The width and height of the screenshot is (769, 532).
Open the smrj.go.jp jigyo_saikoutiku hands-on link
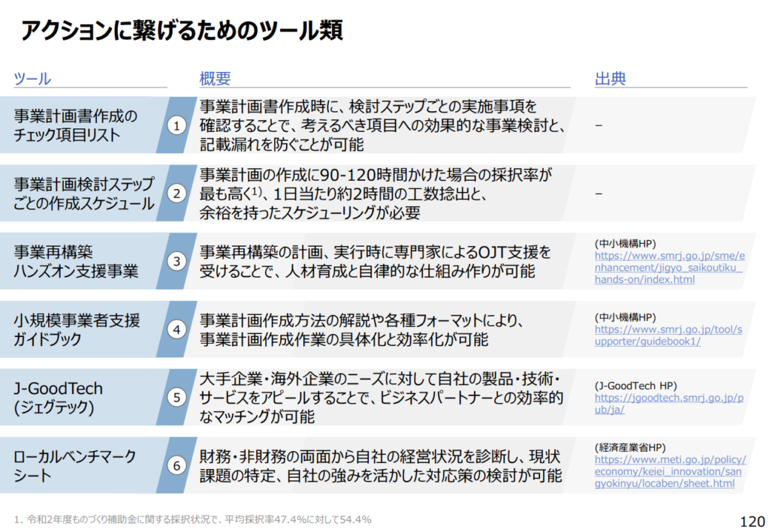[668, 267]
